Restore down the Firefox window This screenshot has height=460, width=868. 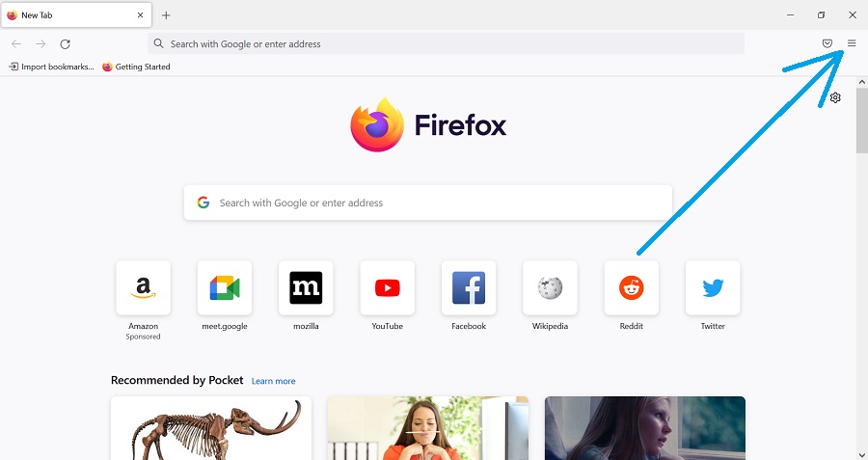pos(822,14)
